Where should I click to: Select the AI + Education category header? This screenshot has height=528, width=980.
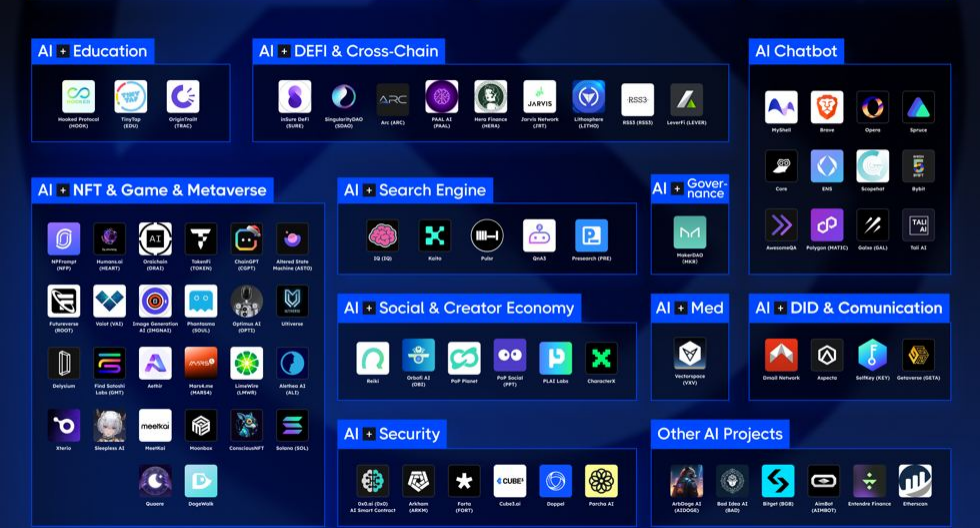coord(92,51)
